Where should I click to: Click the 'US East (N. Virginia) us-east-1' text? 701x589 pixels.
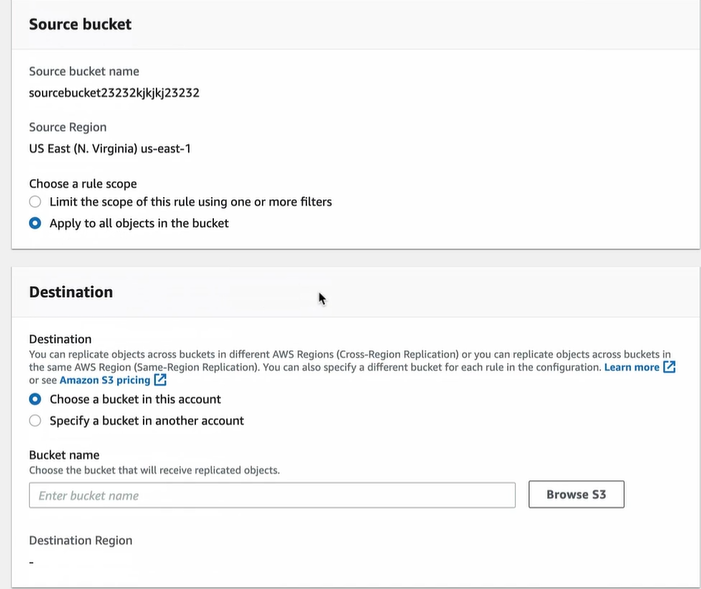(110, 148)
